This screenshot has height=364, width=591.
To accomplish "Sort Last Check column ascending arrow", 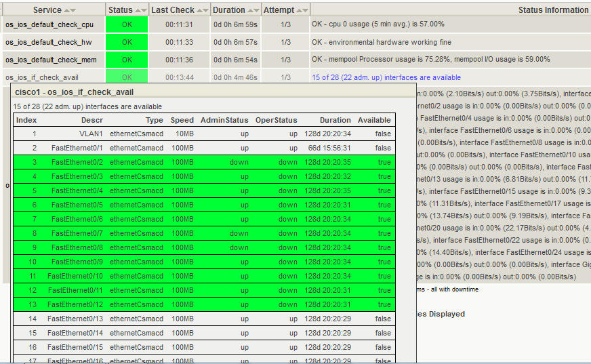I will pos(198,11).
